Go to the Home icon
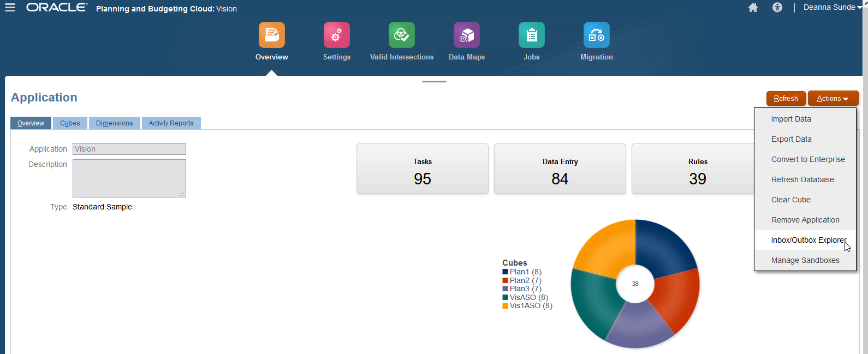Viewport: 868px width, 354px height. [x=753, y=8]
